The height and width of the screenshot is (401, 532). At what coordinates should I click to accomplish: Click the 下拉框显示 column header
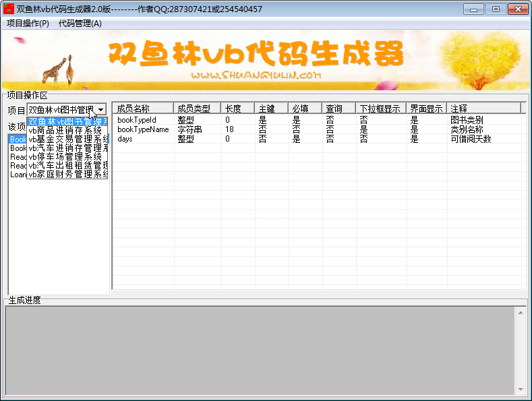coord(381,109)
